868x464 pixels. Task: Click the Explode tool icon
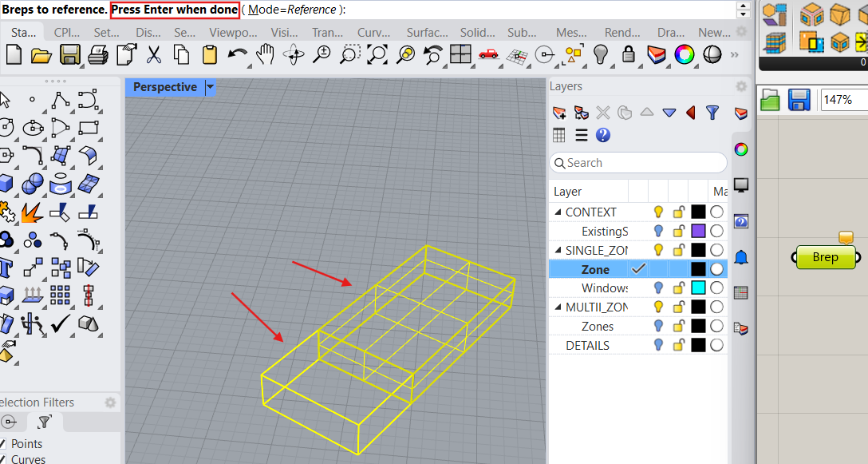click(x=32, y=212)
